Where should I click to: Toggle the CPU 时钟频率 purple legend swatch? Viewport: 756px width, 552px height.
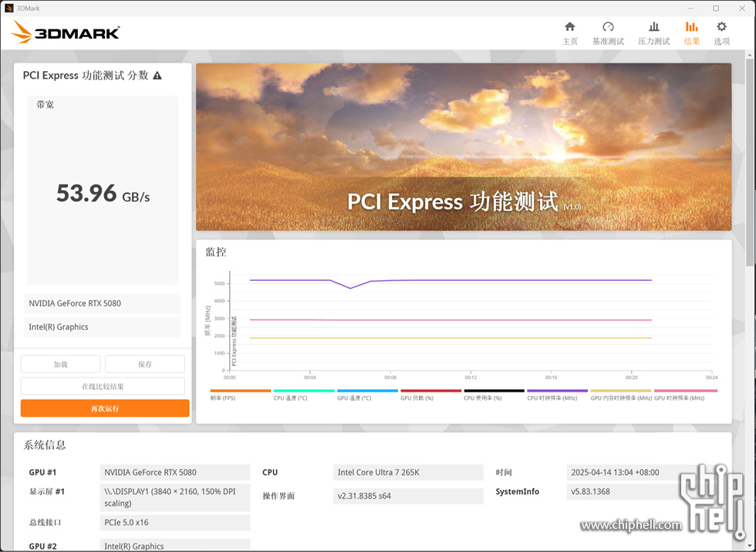[557, 391]
